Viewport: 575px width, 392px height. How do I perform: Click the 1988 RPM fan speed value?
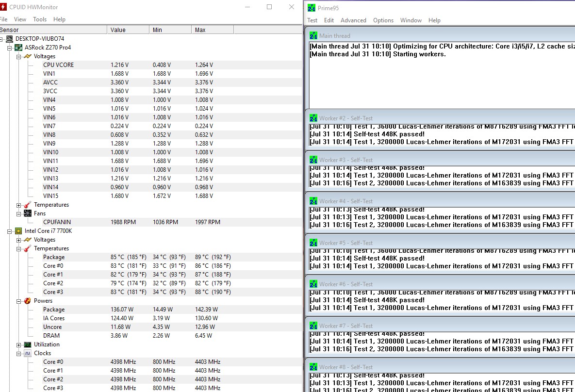pos(123,222)
